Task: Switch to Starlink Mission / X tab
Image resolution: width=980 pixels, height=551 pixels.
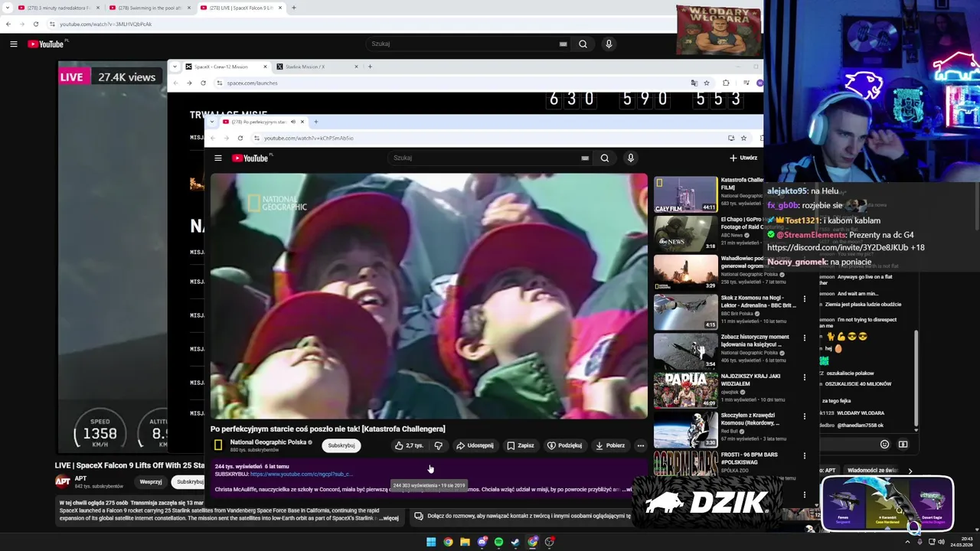Action: (316, 67)
